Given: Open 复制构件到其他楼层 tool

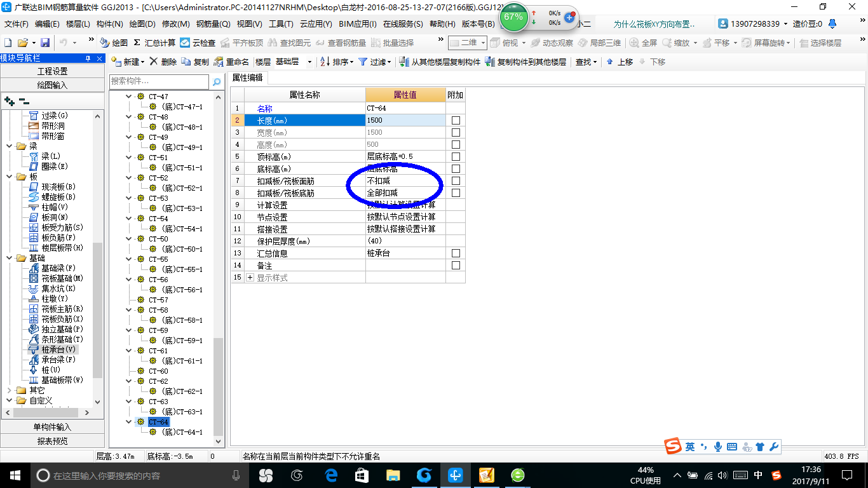Looking at the screenshot, I should pyautogui.click(x=526, y=62).
